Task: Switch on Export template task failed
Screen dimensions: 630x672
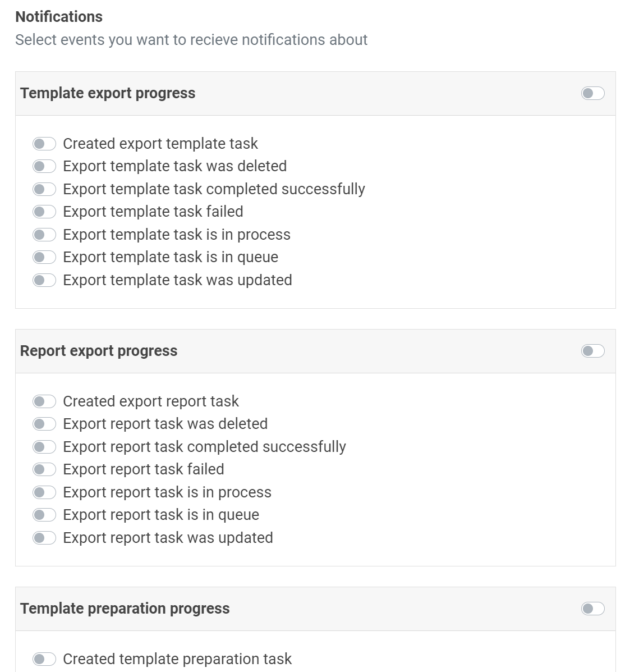Action: [44, 212]
